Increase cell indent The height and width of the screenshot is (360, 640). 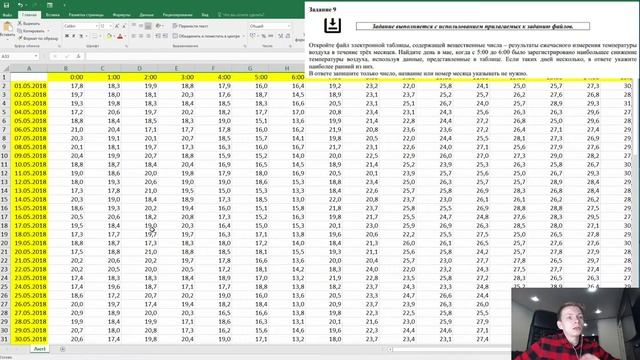(x=165, y=36)
